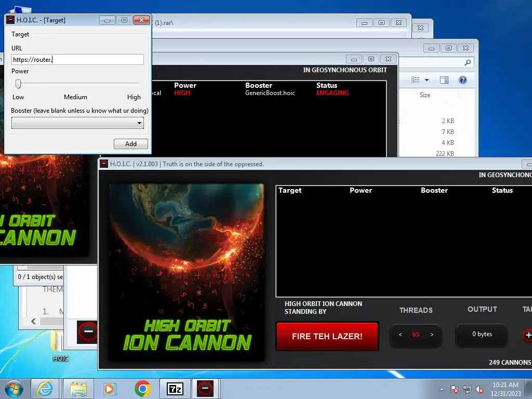
Task: Click the network tray icon
Action: point(467,389)
